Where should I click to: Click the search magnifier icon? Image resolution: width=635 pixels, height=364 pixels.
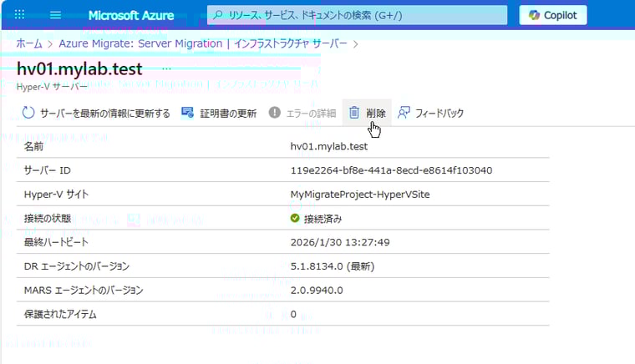pyautogui.click(x=218, y=15)
